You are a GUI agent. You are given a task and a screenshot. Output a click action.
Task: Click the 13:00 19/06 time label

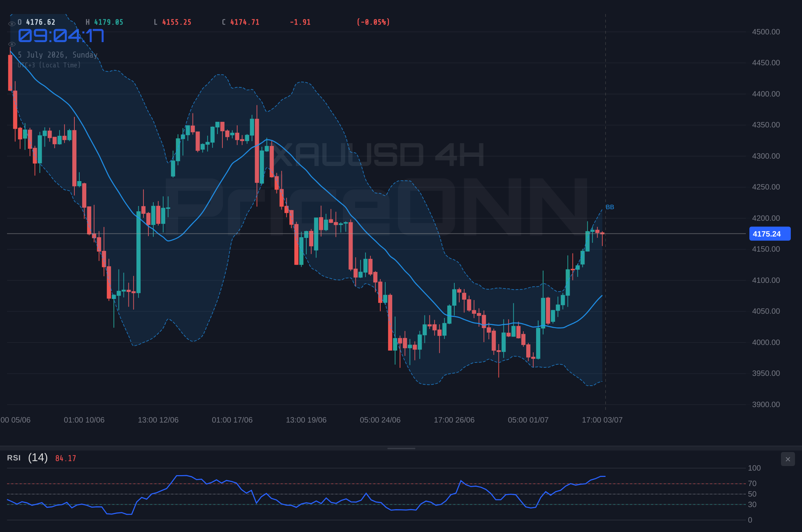[x=306, y=420]
